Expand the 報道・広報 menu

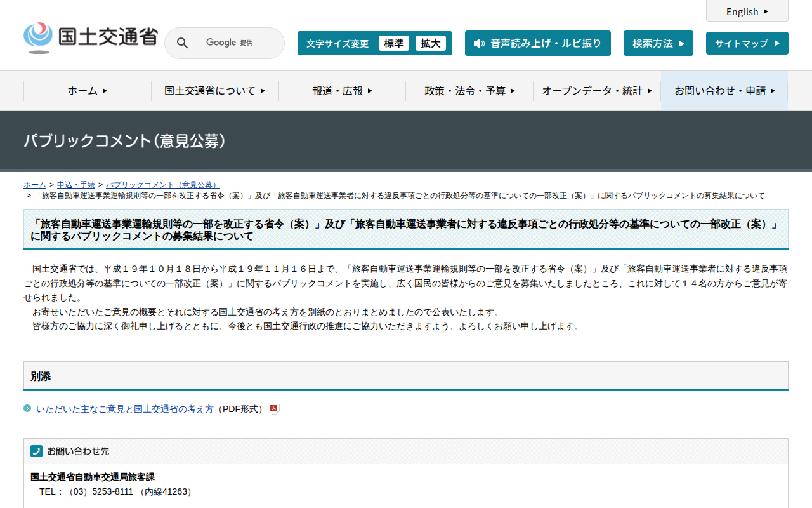coord(342,91)
